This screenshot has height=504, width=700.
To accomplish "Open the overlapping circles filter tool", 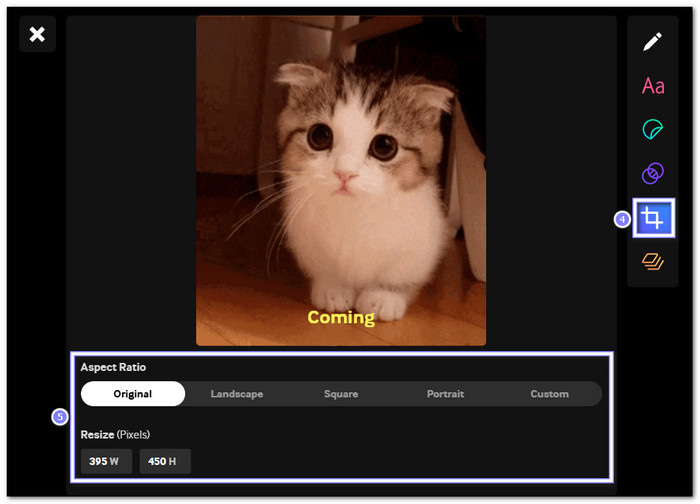I will [653, 173].
